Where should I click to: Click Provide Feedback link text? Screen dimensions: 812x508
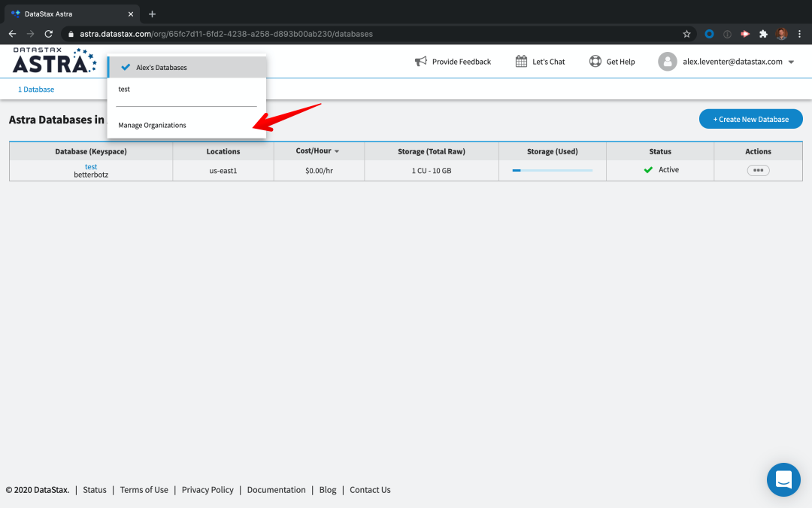pos(462,62)
